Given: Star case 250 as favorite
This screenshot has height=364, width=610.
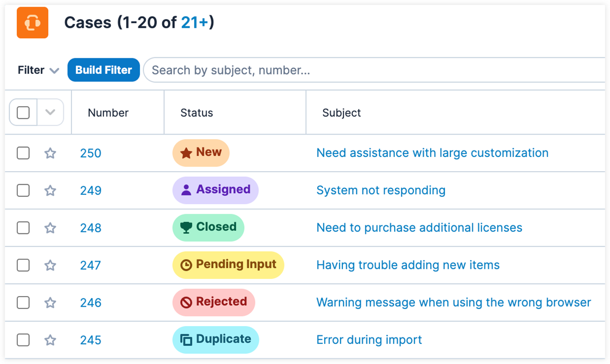Looking at the screenshot, I should [50, 153].
